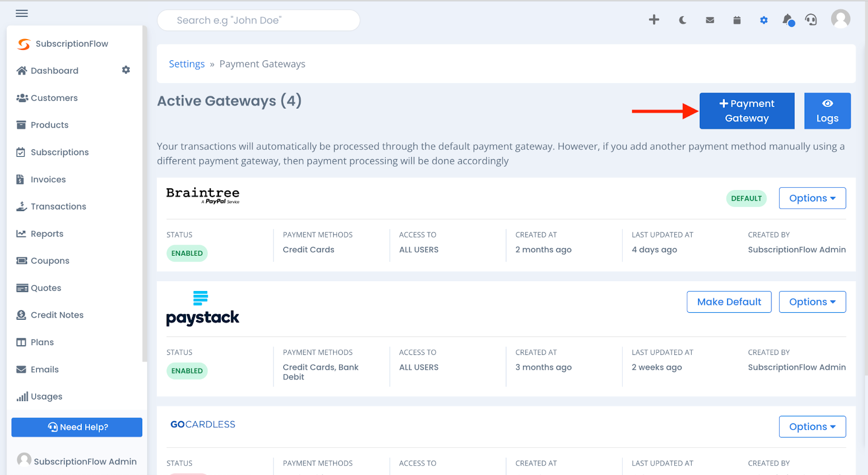Open Products in sidebar
This screenshot has height=475, width=868.
[x=43, y=125]
